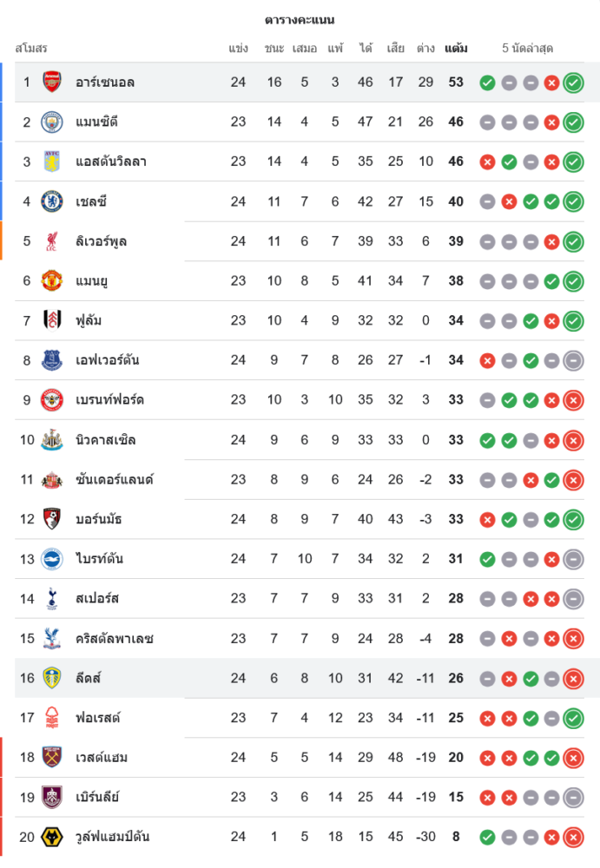Open the แมนยู team link

coord(91,280)
